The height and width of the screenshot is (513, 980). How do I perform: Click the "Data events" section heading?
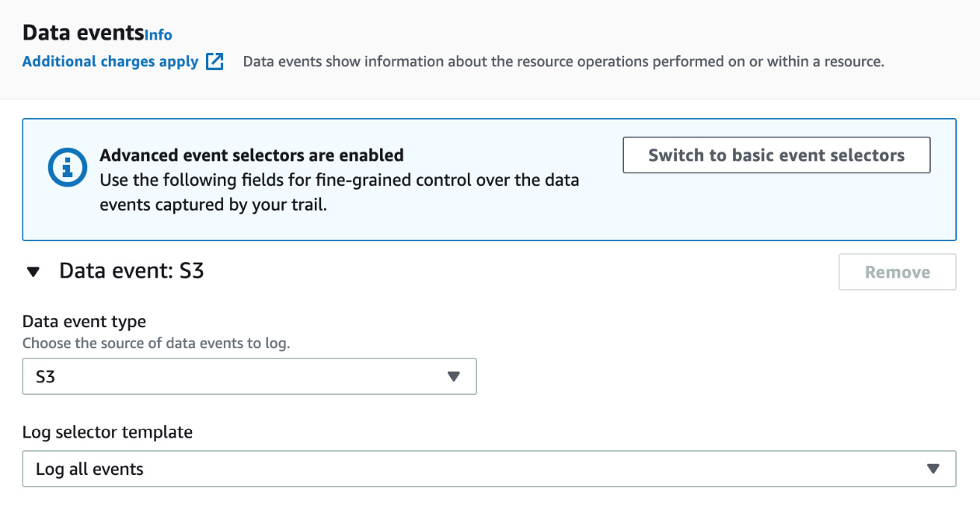(83, 33)
